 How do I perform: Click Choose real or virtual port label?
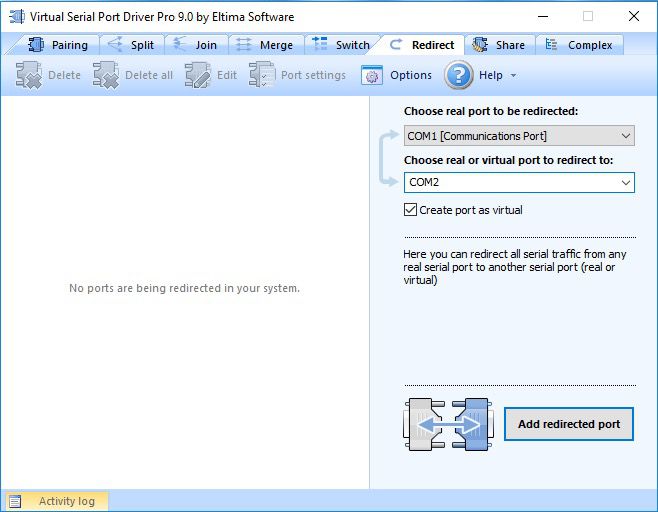point(508,160)
